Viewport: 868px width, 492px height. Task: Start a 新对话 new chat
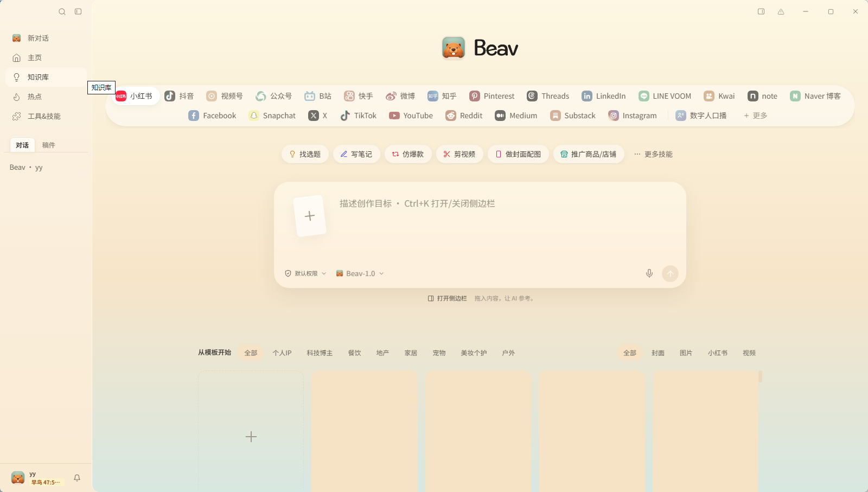(x=46, y=38)
